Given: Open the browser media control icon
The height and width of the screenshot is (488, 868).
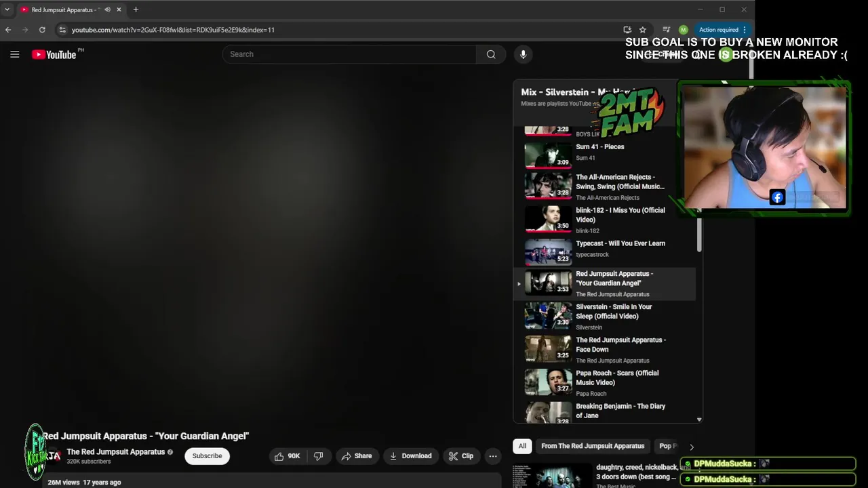Looking at the screenshot, I should 666,30.
